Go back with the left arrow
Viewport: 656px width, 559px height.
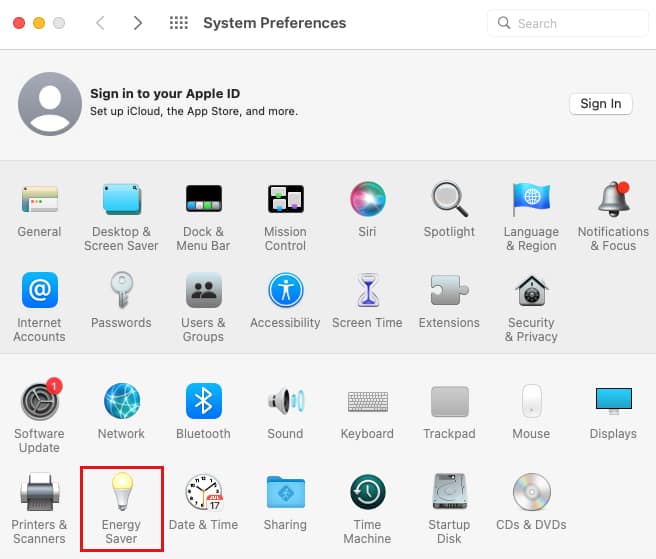[x=100, y=23]
